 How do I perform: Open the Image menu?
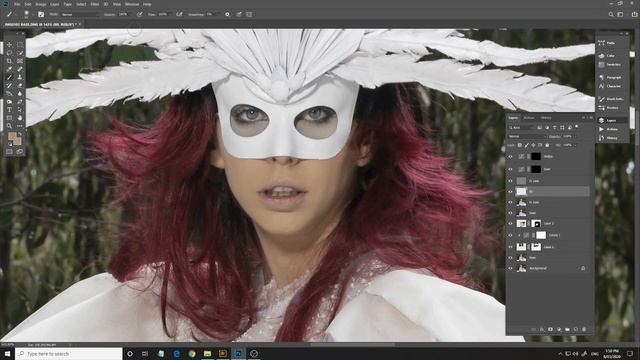click(41, 4)
